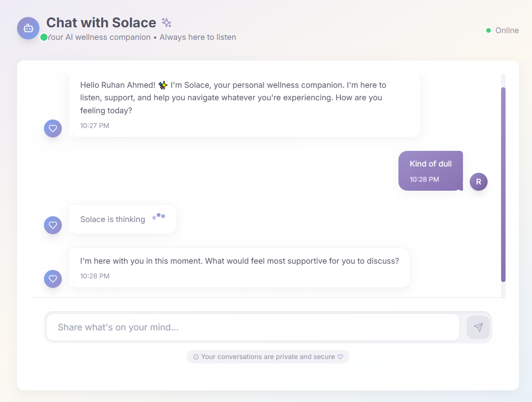Viewport: 532px width, 402px height.
Task: Click the green dot before 'Your AI wellness companion'
Action: point(43,38)
